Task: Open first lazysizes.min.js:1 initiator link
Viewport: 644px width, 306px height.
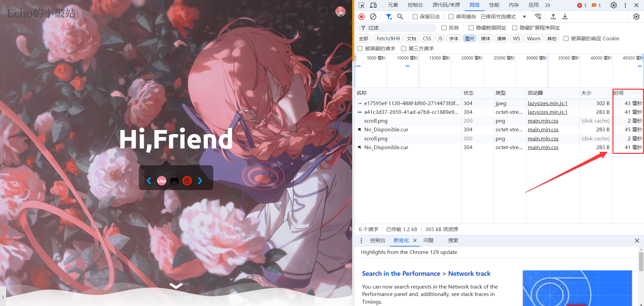Action: [x=547, y=103]
